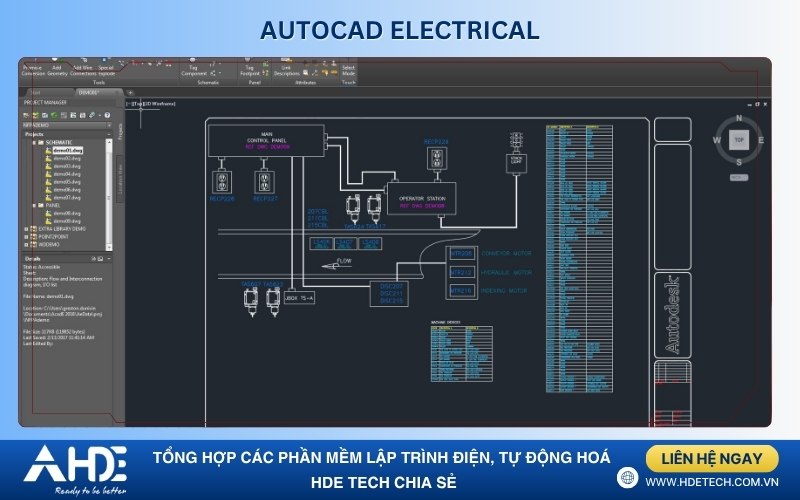Expand the EXTRA LIBRARY DEMO project
This screenshot has height=500, width=800.
tap(26, 229)
